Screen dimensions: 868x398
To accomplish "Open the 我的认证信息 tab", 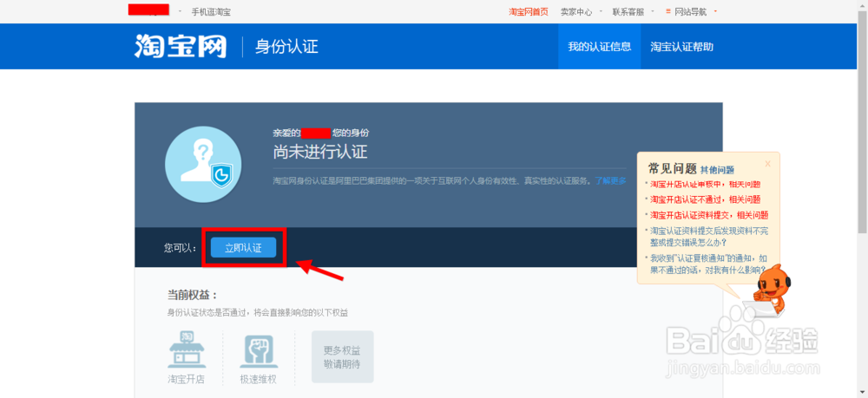I will 600,47.
